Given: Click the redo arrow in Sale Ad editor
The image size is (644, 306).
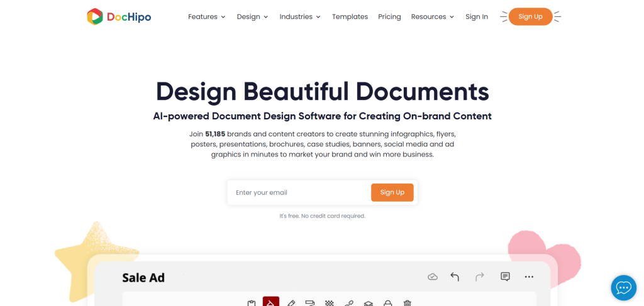Looking at the screenshot, I should click(x=479, y=277).
